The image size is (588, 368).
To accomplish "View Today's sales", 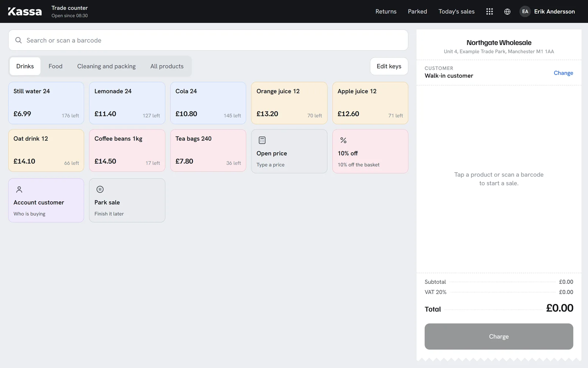I will point(456,11).
